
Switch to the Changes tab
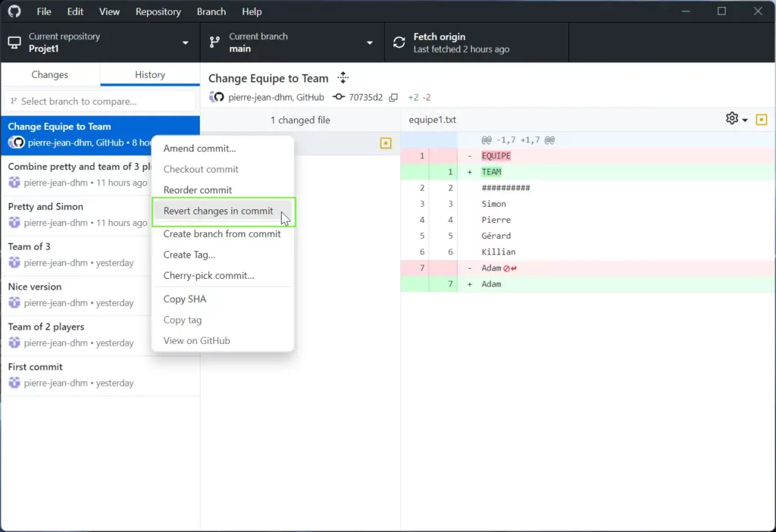(49, 75)
